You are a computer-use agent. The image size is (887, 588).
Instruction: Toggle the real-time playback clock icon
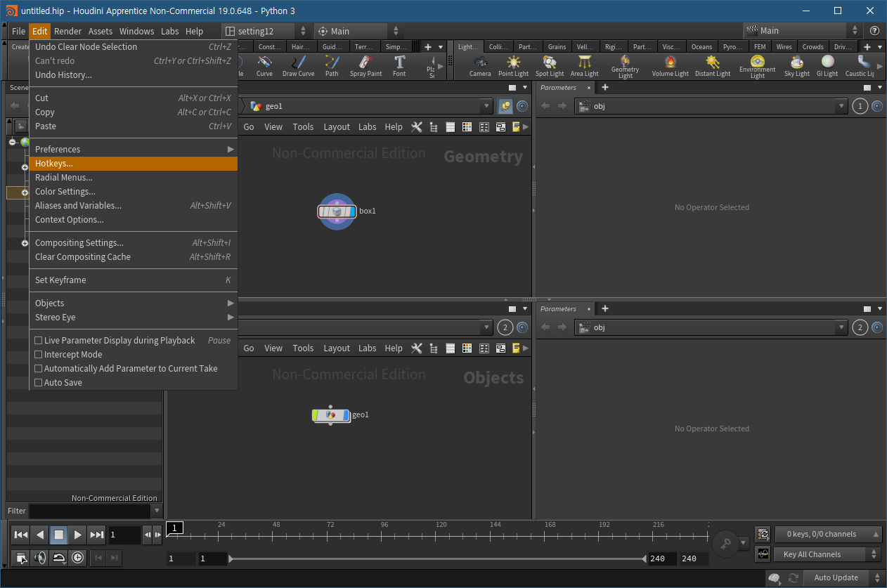tap(77, 558)
